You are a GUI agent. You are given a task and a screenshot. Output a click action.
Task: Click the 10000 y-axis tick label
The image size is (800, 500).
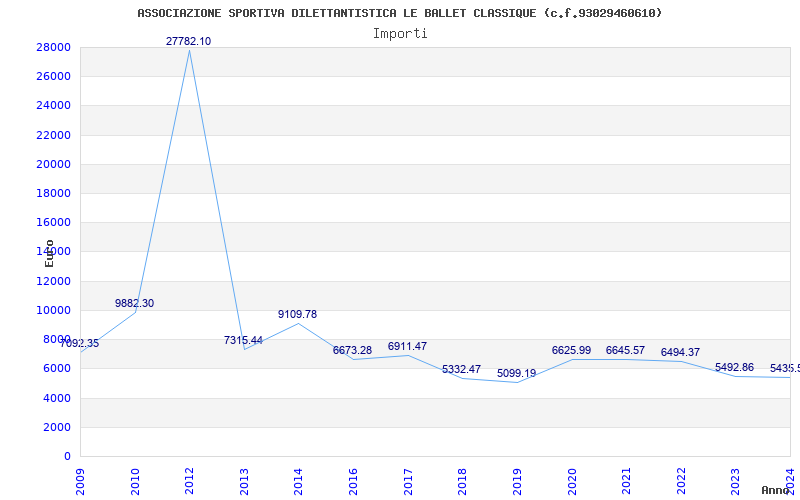point(54,310)
